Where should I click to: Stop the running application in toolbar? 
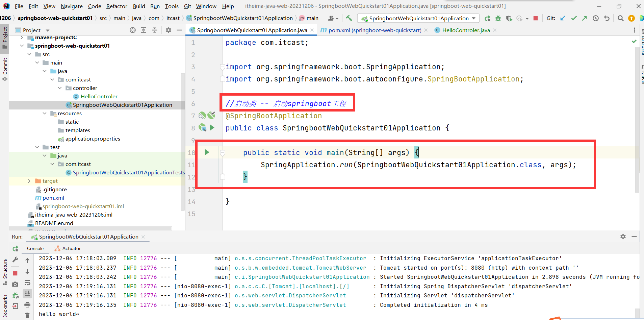coord(536,18)
